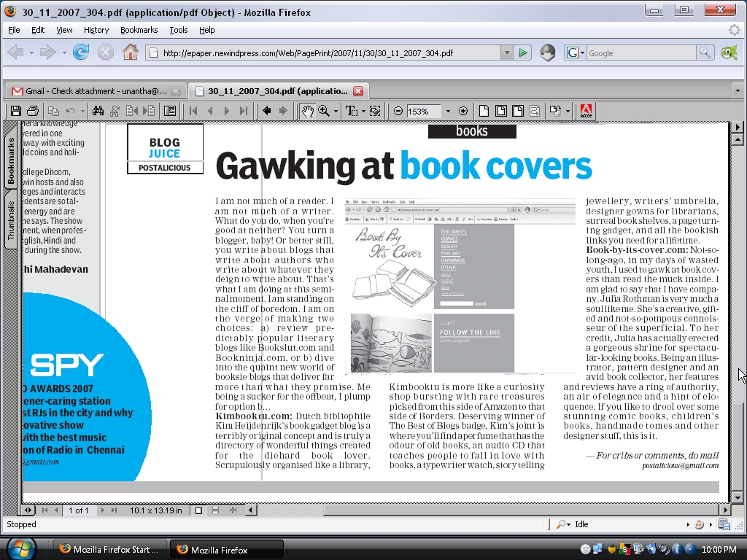The image size is (747, 560).
Task: Go to the last PDF page in toolbar
Action: coord(244,111)
